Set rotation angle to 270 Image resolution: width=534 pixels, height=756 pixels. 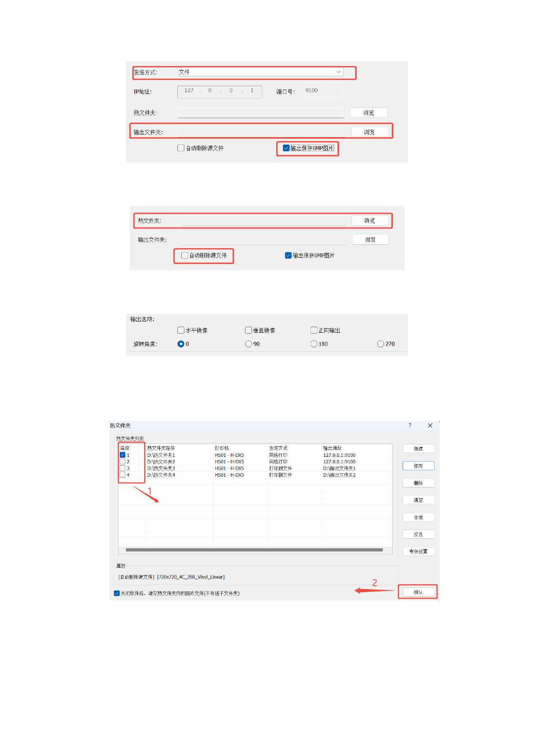[381, 344]
